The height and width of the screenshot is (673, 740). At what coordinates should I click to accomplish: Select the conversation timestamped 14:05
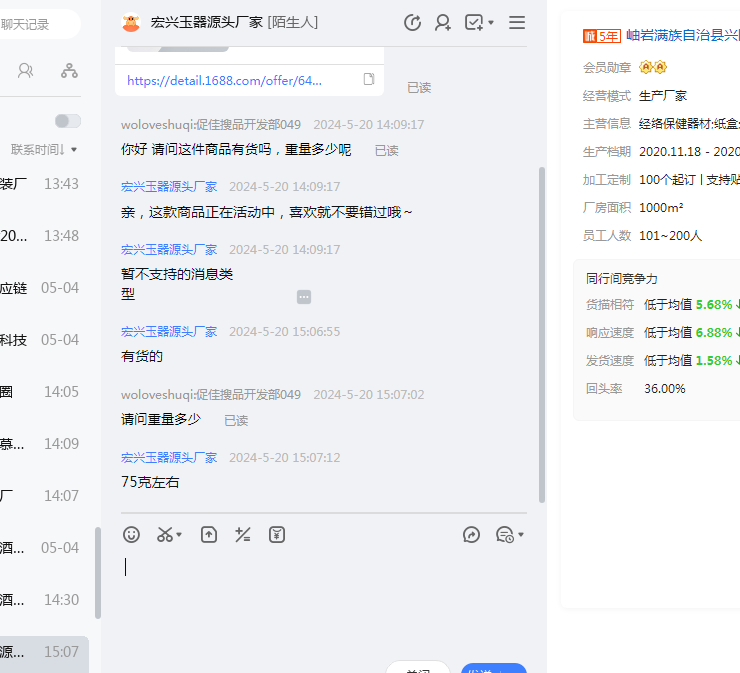coord(45,392)
